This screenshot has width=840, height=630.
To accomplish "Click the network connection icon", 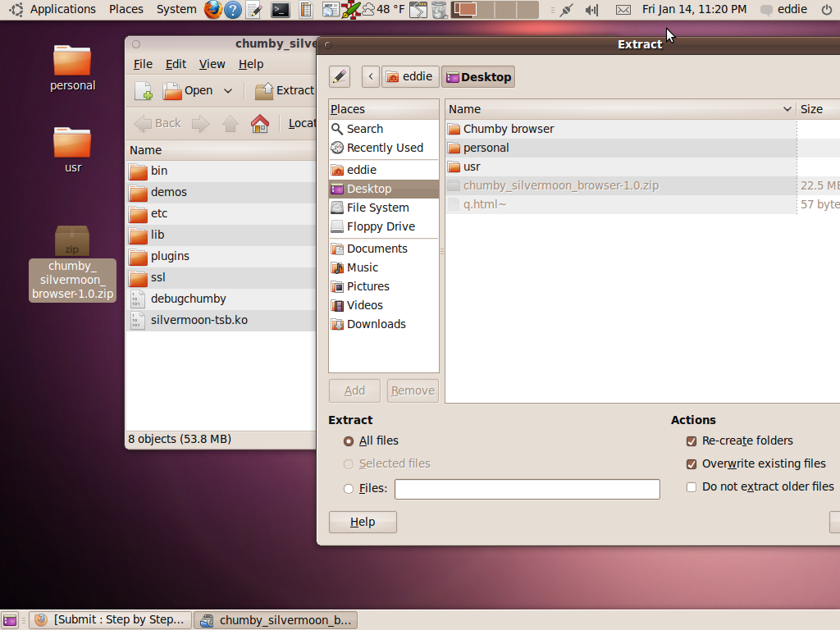I will click(566, 10).
